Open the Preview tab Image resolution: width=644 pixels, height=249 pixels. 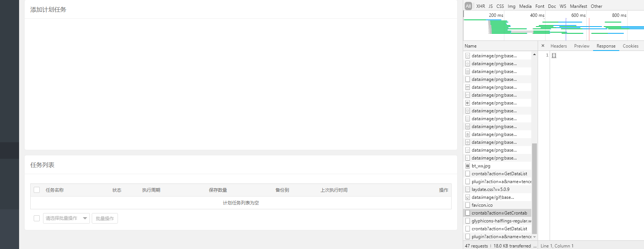point(582,46)
